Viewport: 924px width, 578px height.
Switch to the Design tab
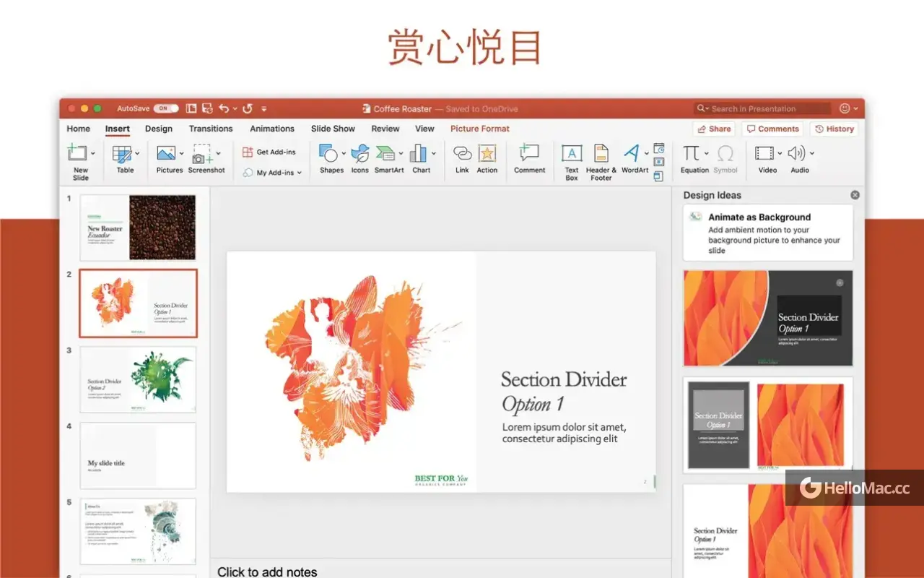click(x=159, y=129)
